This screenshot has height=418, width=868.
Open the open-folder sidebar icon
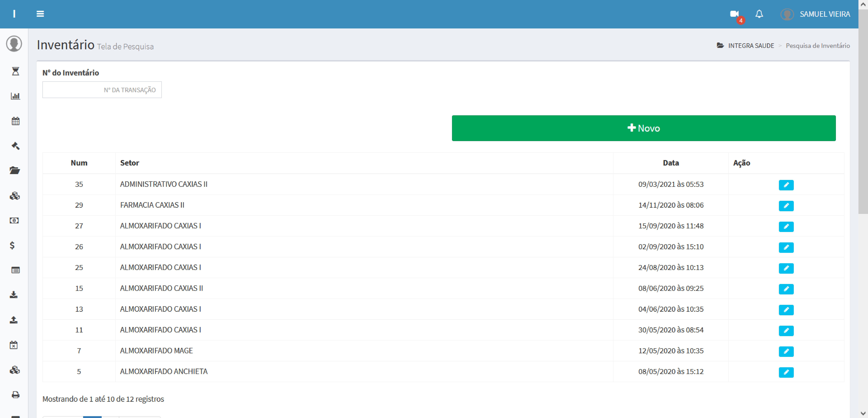pyautogui.click(x=15, y=170)
